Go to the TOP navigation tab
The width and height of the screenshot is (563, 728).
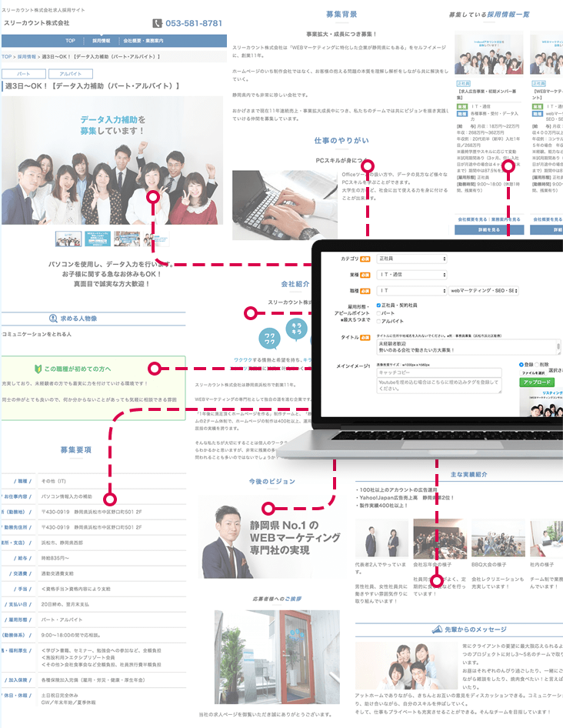[70, 41]
